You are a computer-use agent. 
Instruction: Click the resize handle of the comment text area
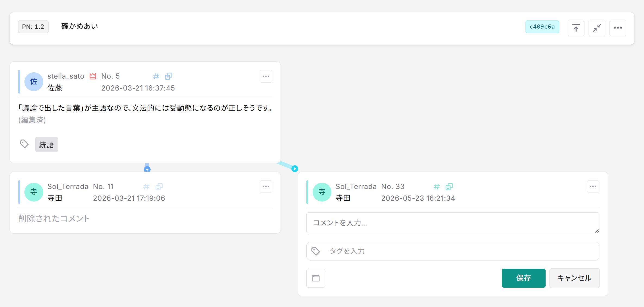(597, 231)
